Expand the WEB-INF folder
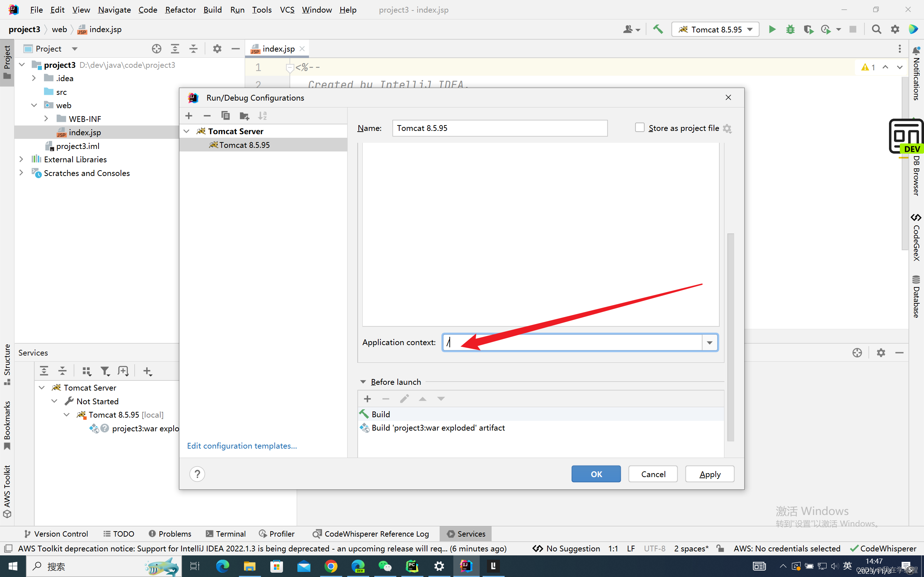The image size is (924, 577). (x=46, y=119)
